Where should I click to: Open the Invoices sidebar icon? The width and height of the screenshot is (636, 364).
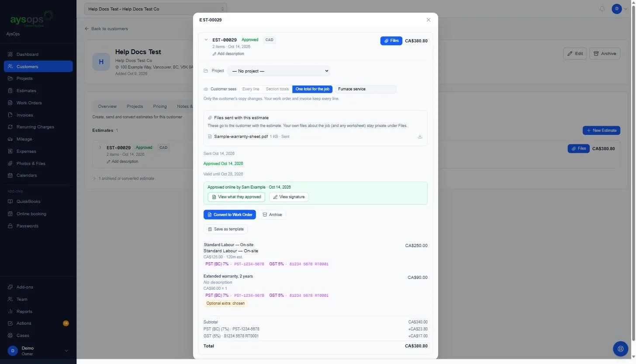click(10, 115)
